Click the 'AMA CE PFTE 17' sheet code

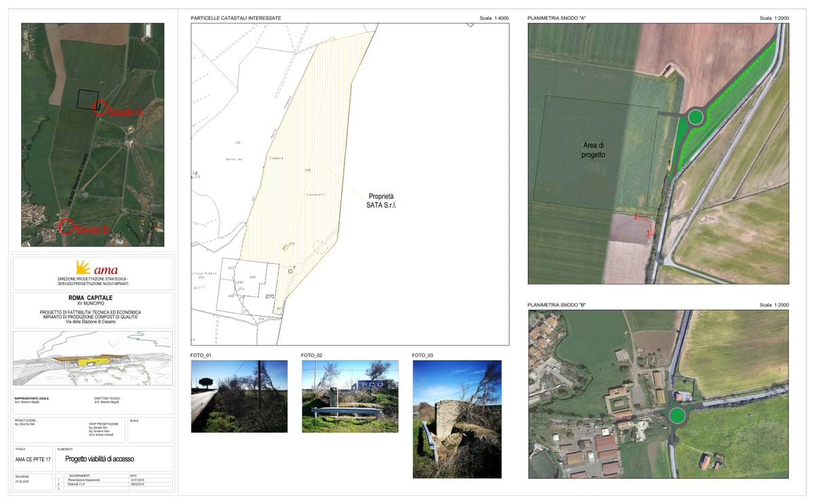click(33, 460)
